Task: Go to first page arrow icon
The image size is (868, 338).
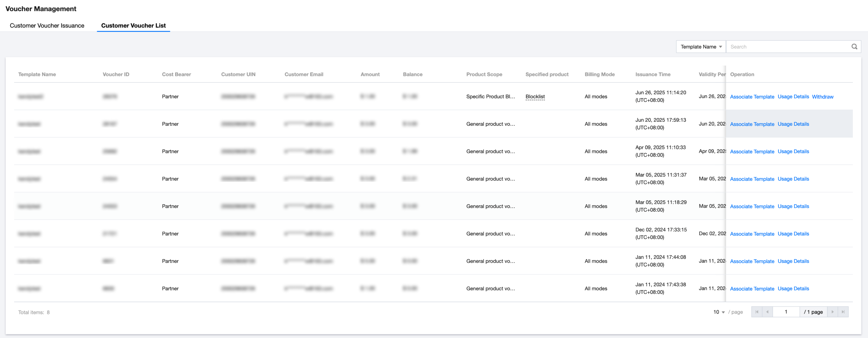Action: 757,312
